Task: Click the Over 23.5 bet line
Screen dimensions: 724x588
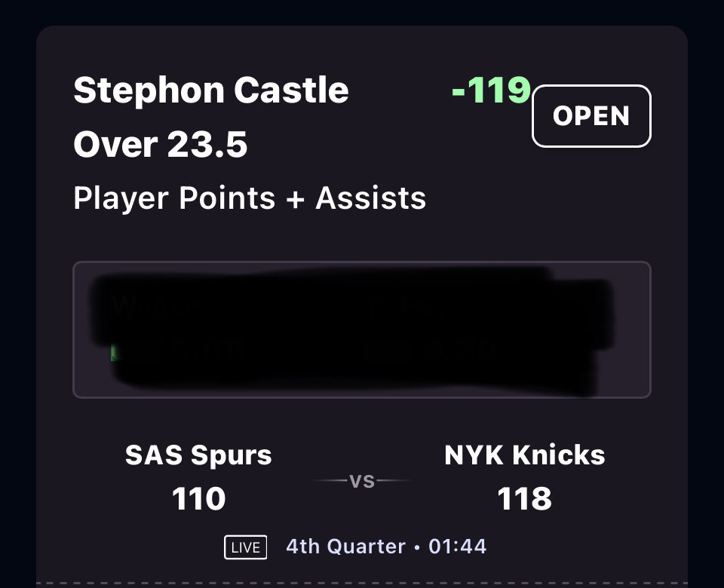Action: point(161,143)
